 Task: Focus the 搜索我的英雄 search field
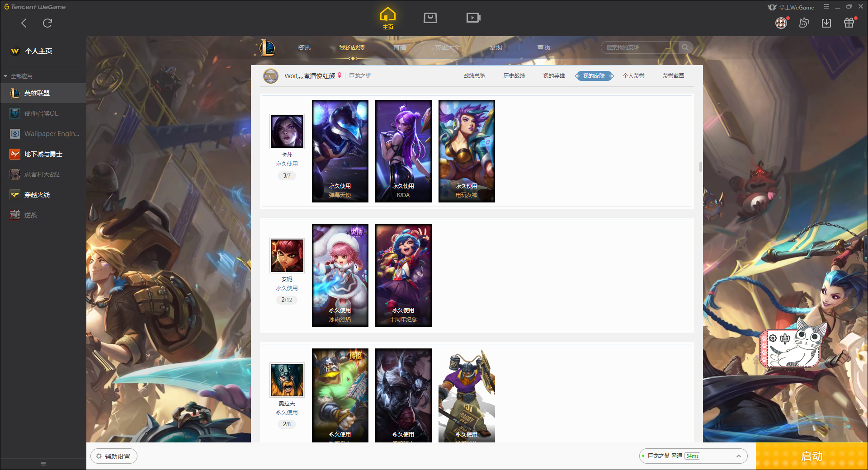(640, 47)
